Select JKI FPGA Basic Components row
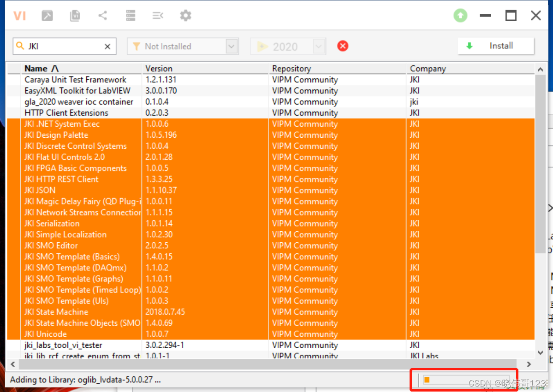This screenshot has width=553, height=392. tap(271, 168)
